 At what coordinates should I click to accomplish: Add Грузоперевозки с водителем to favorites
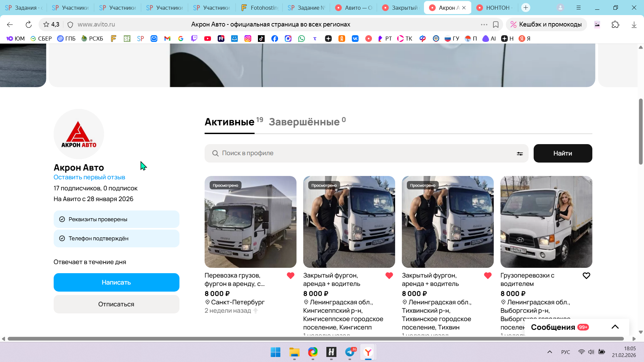point(586,276)
